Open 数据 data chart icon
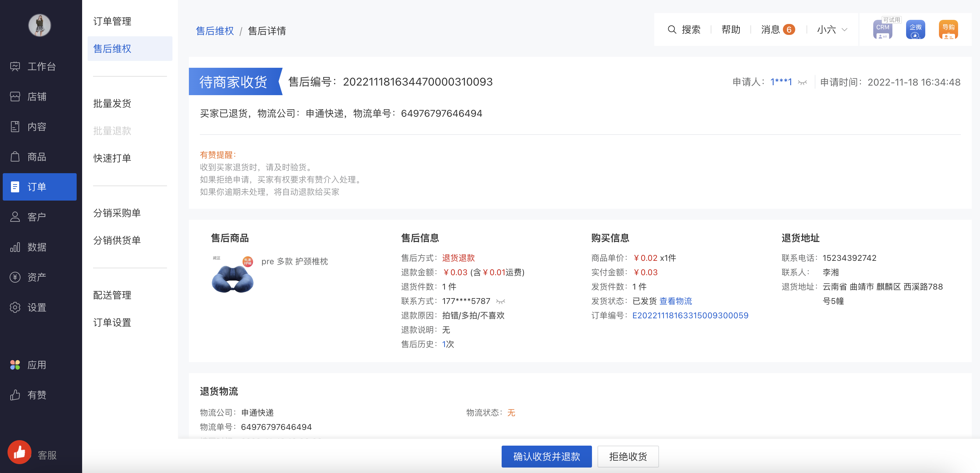The height and width of the screenshot is (473, 980). [15, 247]
